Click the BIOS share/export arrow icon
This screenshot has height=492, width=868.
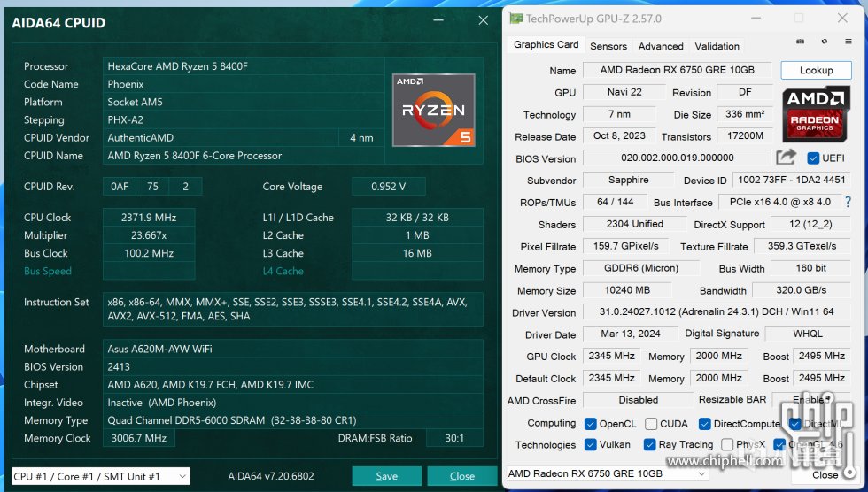coord(787,158)
